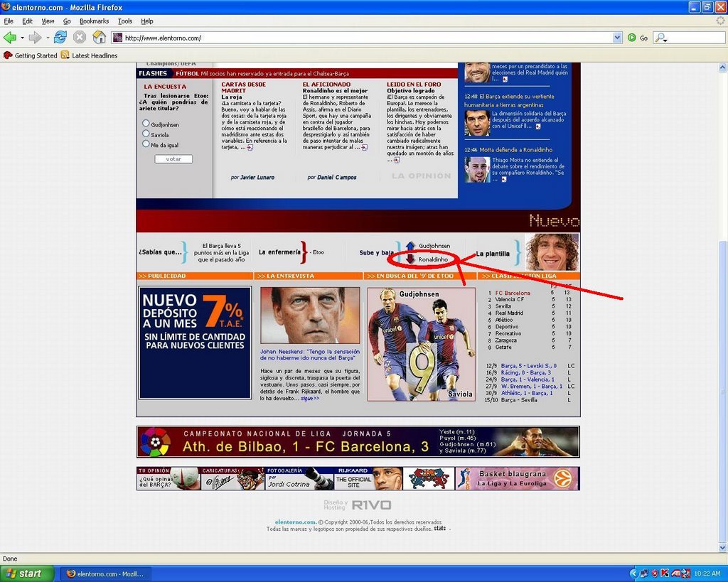Click the Stop loading icon
Image resolution: width=728 pixels, height=582 pixels.
tap(80, 37)
